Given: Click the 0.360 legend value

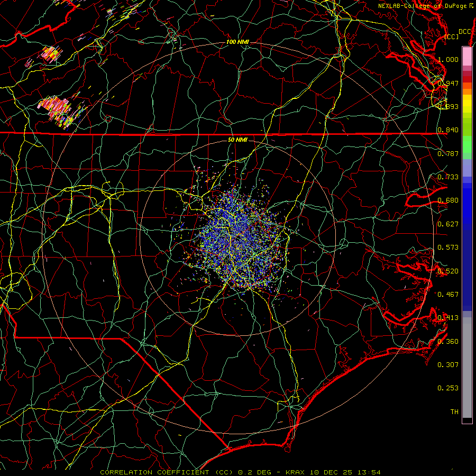Looking at the screenshot, I should pos(448,342).
